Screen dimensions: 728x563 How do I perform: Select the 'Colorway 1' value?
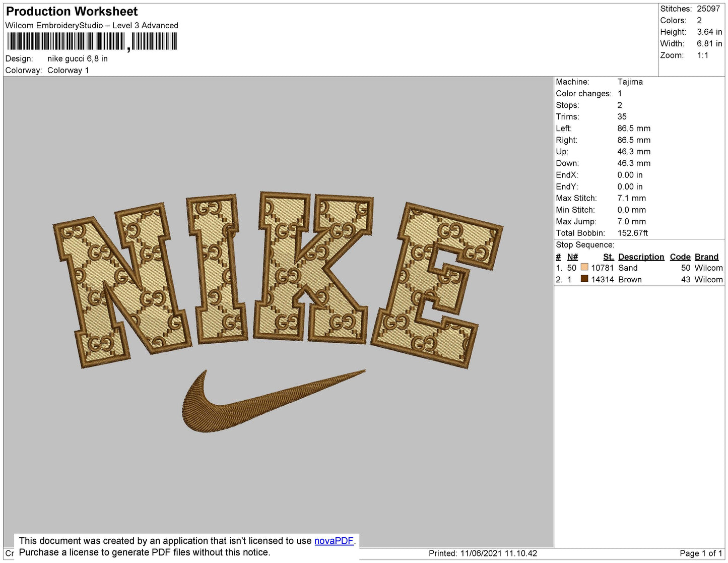pos(68,70)
